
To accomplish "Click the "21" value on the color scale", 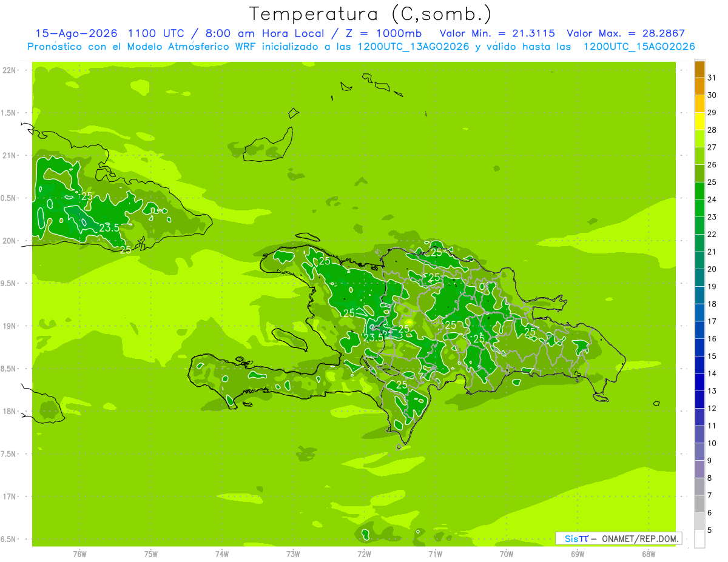I will click(x=712, y=252).
